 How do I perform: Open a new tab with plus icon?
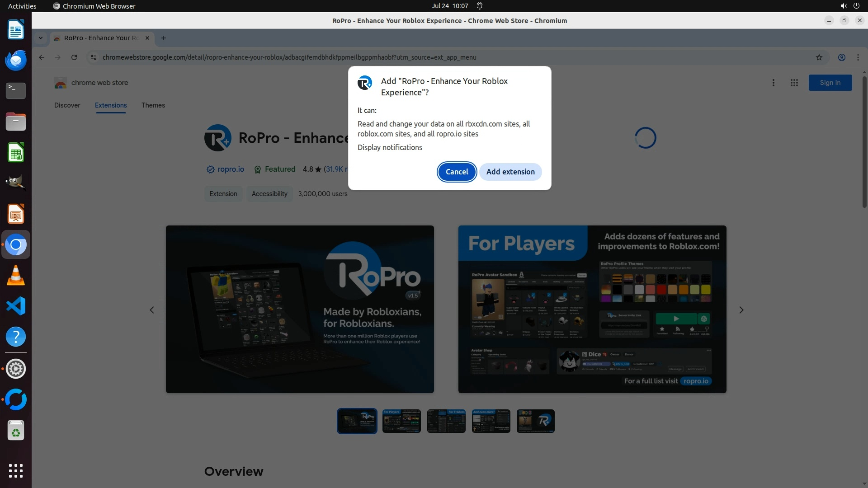click(x=164, y=38)
